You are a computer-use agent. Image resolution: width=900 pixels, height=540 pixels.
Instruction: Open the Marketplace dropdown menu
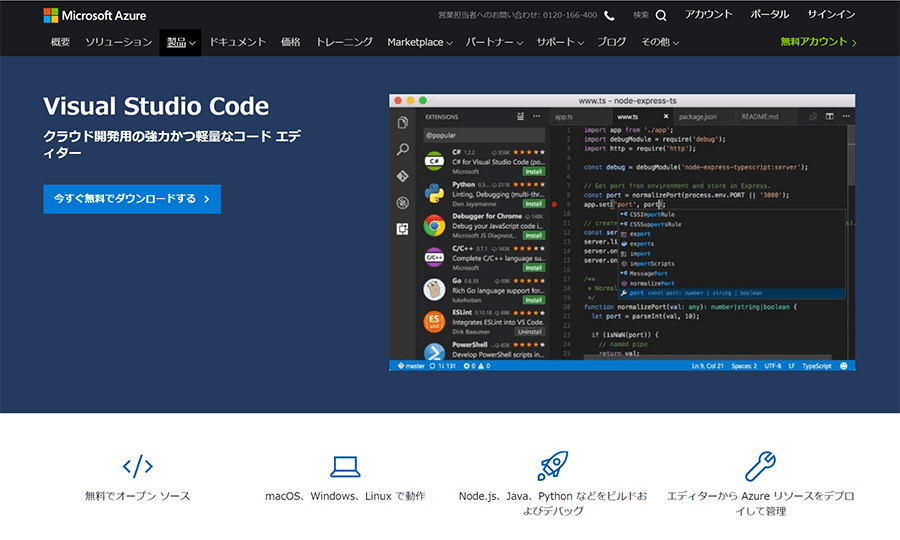[420, 42]
